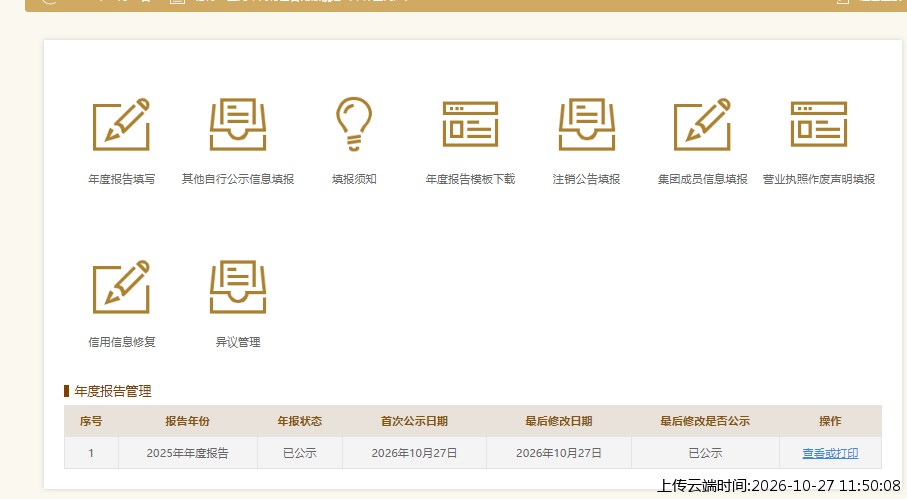Open the 信用信息修复 pencil icon
This screenshot has height=499, width=907.
(x=121, y=287)
